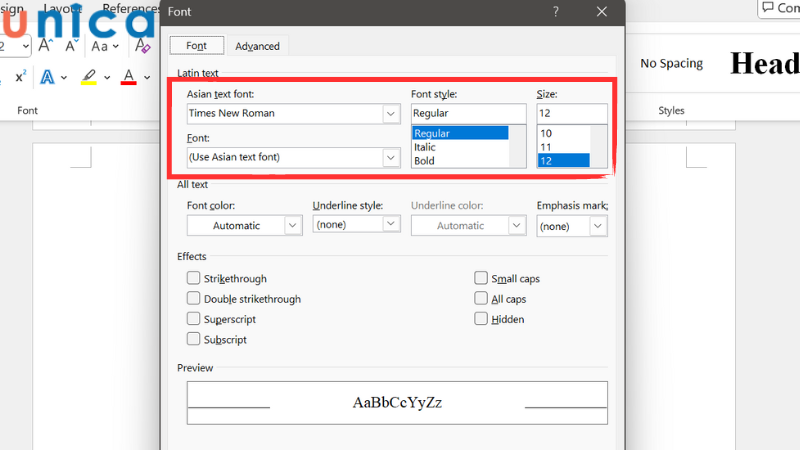Screen dimensions: 800x450
Task: Apply superscript from the ribbon
Action: 20,77
